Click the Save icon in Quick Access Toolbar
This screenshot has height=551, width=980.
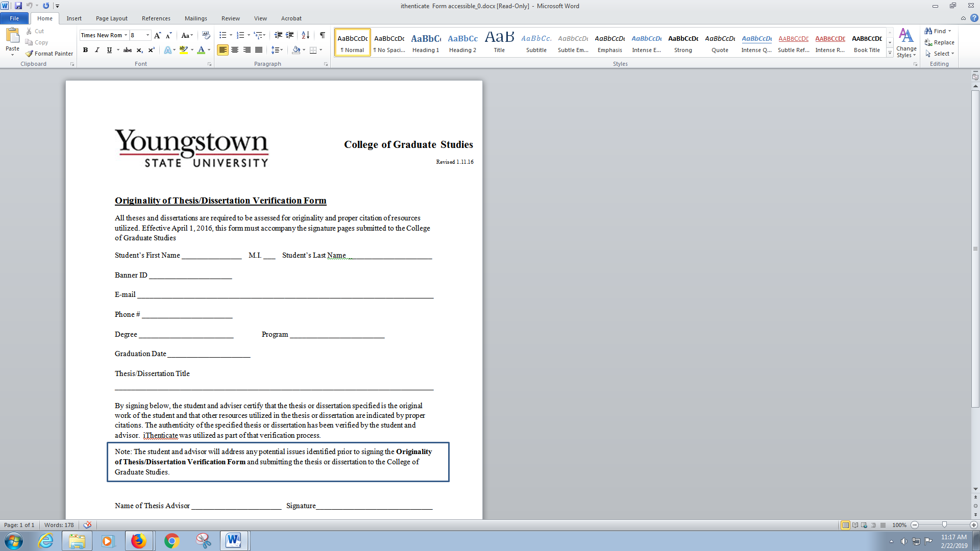coord(18,6)
